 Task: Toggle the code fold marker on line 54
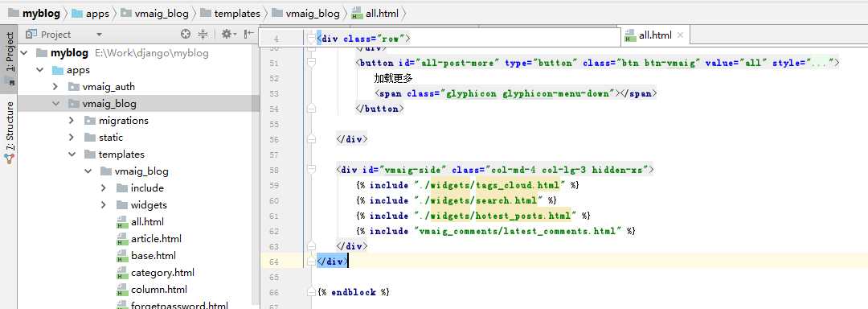pyautogui.click(x=311, y=109)
